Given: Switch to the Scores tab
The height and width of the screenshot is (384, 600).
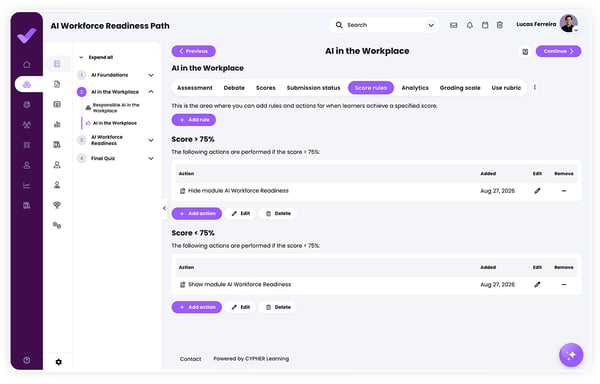Looking at the screenshot, I should tap(266, 88).
